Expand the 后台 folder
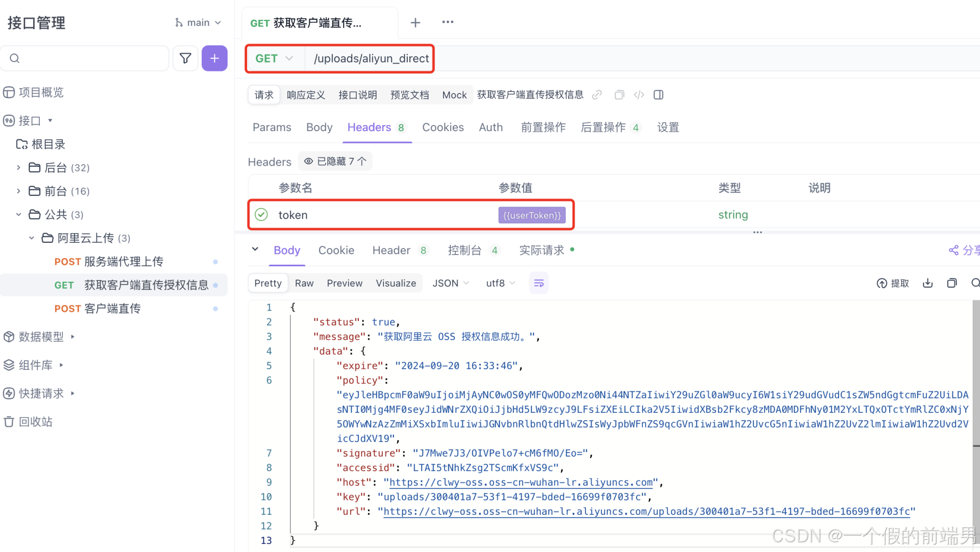Screen dimensions: 980x552 (18, 167)
